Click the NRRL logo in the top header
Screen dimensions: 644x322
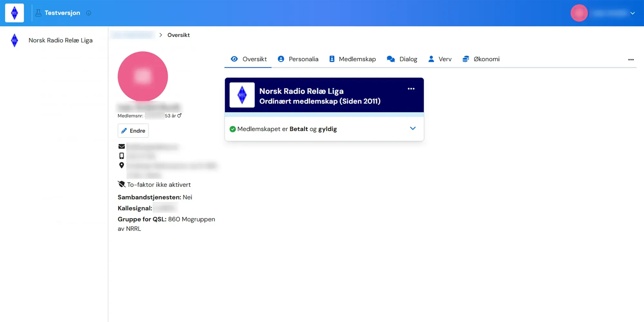[14, 13]
